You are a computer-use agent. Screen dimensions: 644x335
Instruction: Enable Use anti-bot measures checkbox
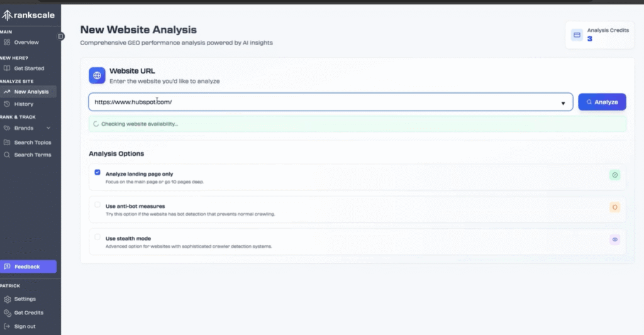97,204
